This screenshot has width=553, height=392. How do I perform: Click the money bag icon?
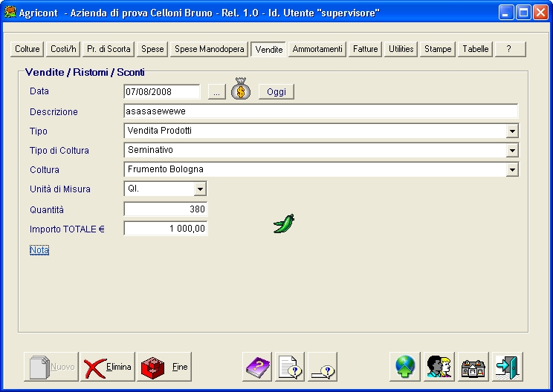tap(240, 90)
